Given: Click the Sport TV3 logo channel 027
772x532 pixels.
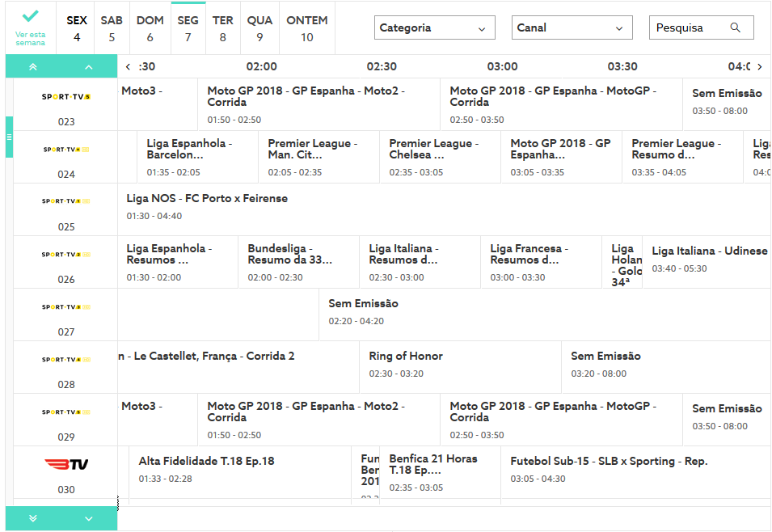Looking at the screenshot, I should click(x=66, y=307).
